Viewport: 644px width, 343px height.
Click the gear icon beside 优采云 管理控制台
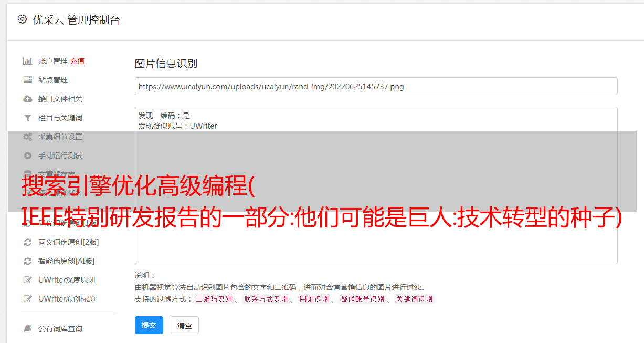[22, 19]
